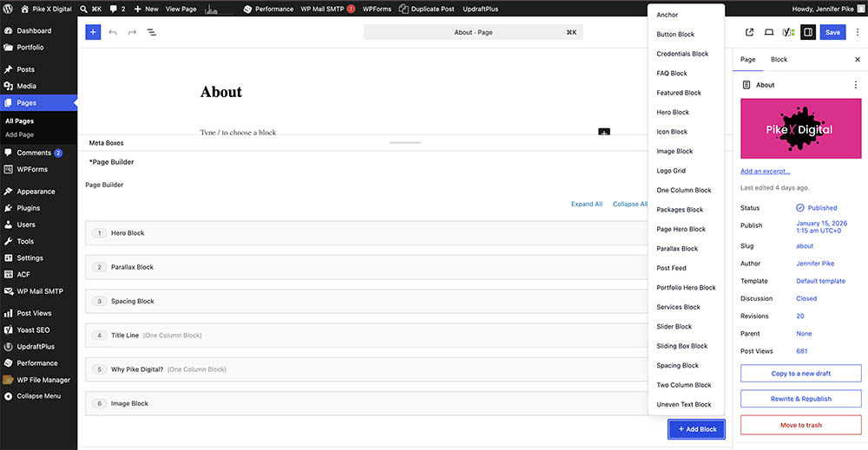Image resolution: width=868 pixels, height=450 pixels.
Task: Open the Yoast SEO toolbar icon
Action: point(788,32)
